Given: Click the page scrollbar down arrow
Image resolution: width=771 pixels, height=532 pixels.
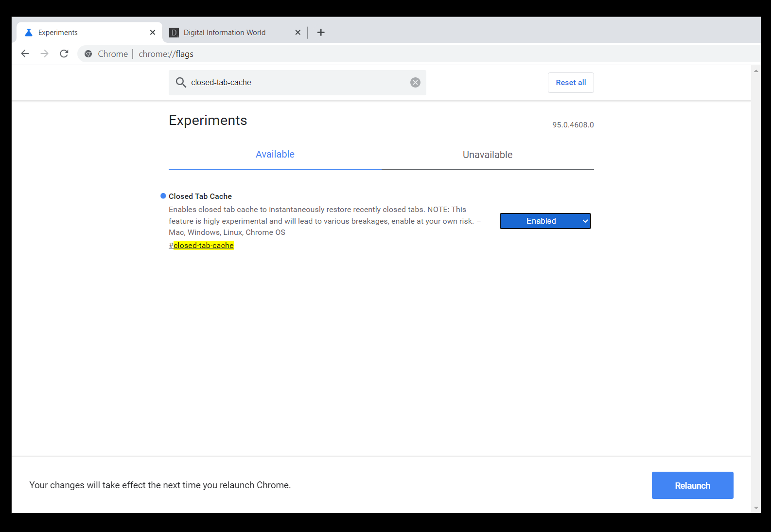Looking at the screenshot, I should tap(756, 508).
